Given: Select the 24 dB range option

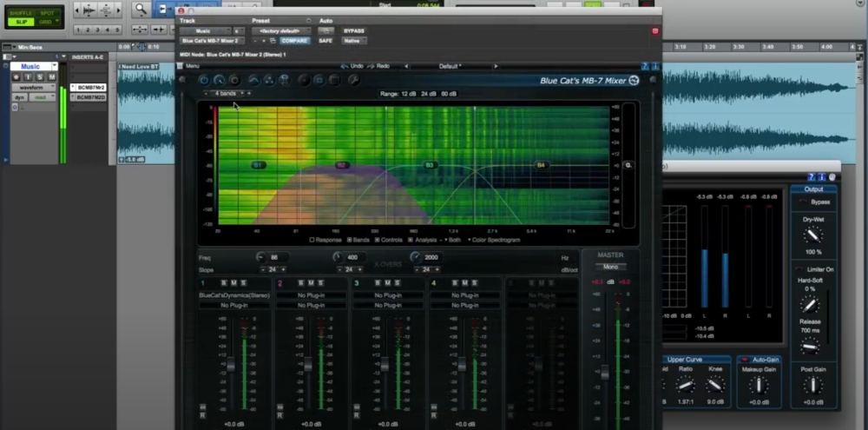Looking at the screenshot, I should pos(429,94).
